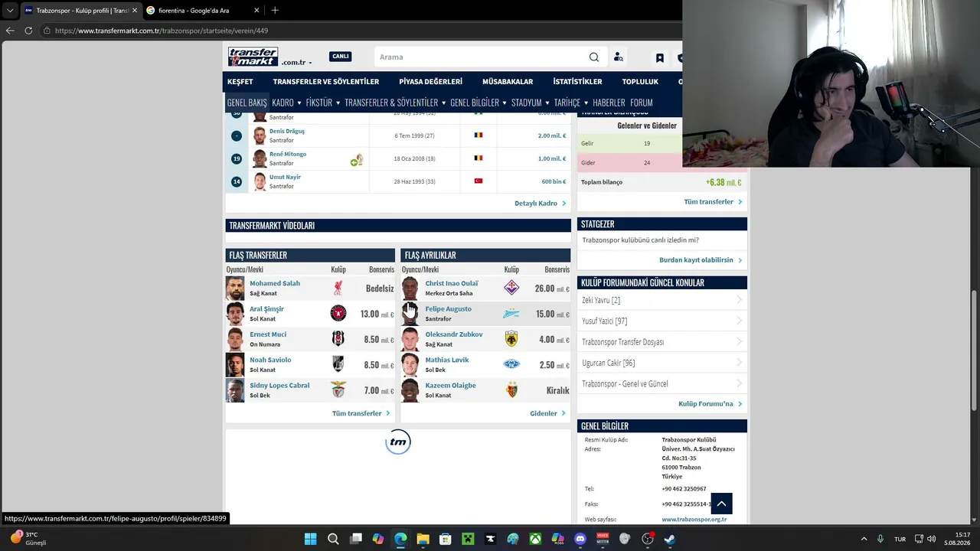This screenshot has height=551, width=980.
Task: Click the Denis Drăguș squad row name
Action: tap(287, 131)
